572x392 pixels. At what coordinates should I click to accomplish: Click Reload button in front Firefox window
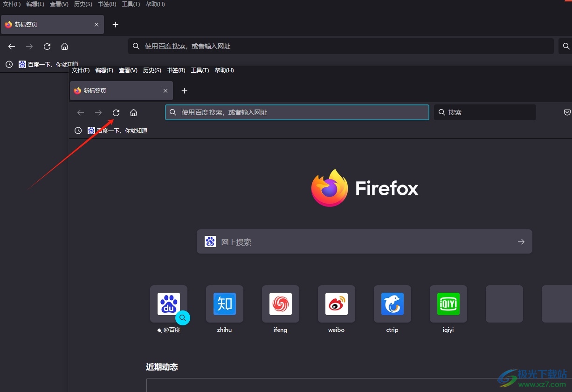click(116, 112)
